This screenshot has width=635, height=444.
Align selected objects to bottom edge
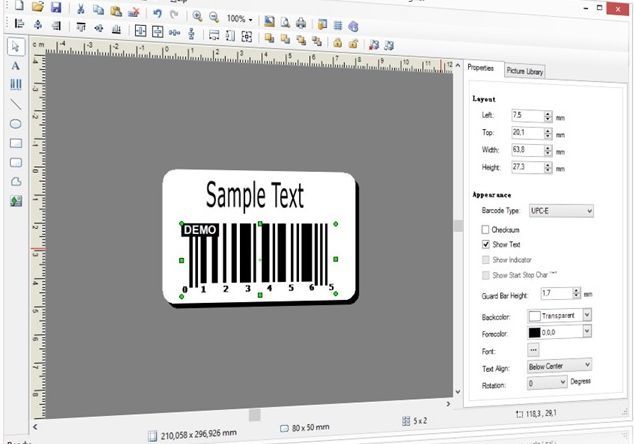pyautogui.click(x=117, y=29)
